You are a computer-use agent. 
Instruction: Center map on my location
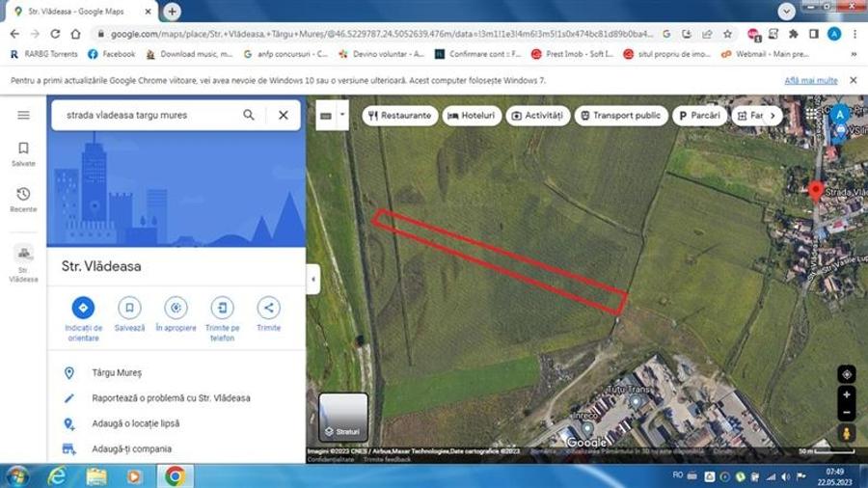coord(847,374)
